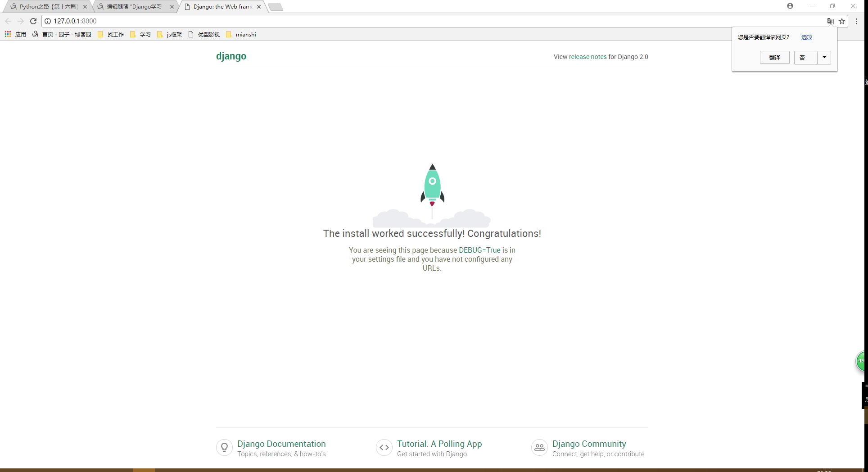Screen dimensions: 868x472
Task: Open the Apps grid shortcut in bookmarks bar
Action: (x=8, y=34)
